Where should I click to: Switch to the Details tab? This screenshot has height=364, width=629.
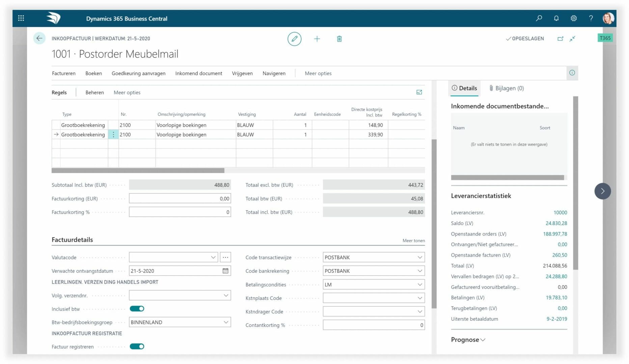click(464, 88)
